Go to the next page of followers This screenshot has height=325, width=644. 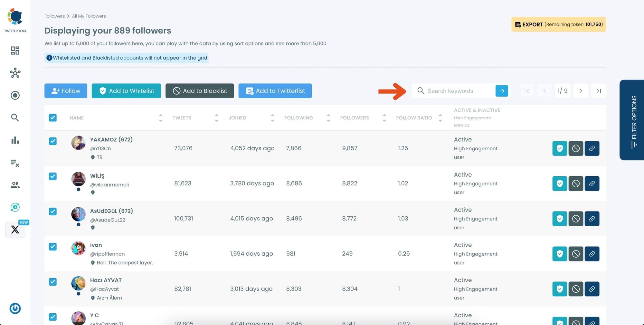(x=581, y=91)
